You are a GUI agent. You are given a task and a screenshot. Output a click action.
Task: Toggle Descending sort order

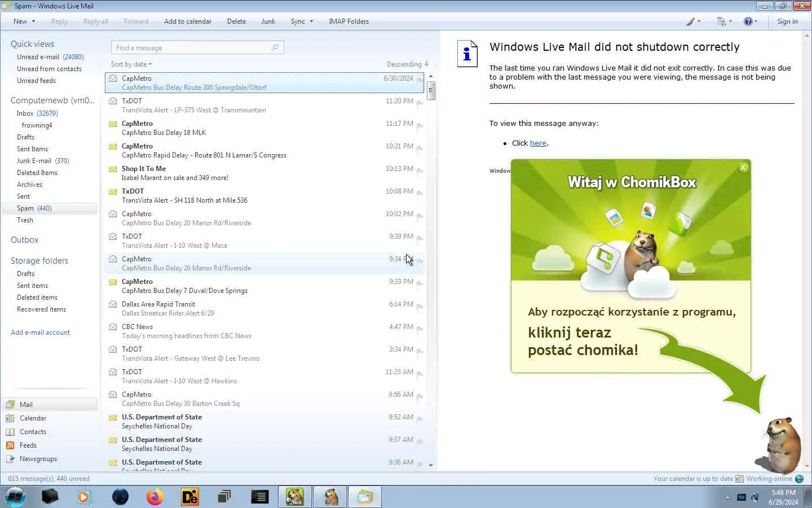[x=408, y=64]
